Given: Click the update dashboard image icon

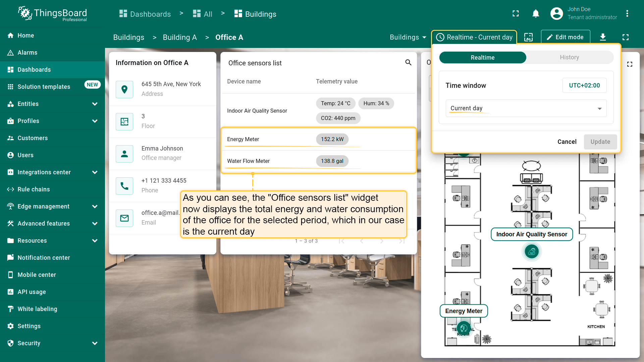Looking at the screenshot, I should click(x=528, y=37).
